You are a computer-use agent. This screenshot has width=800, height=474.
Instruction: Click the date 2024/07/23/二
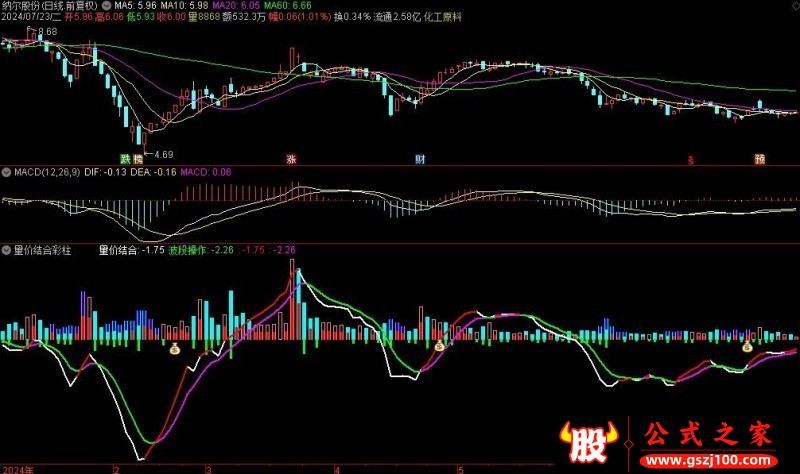31,17
